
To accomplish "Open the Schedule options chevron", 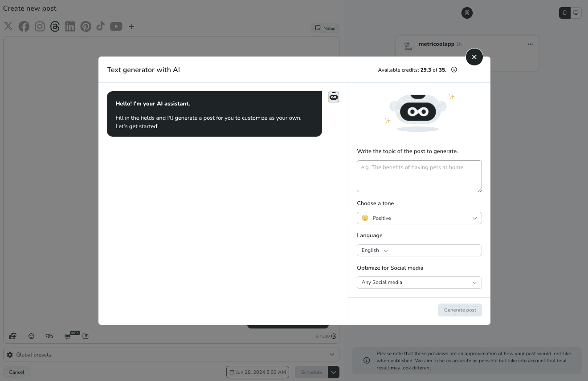I will pyautogui.click(x=334, y=372).
